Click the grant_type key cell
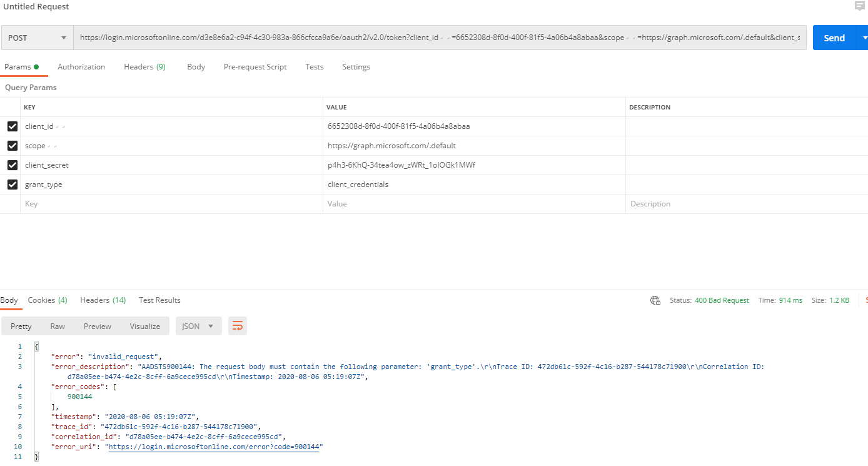Image resolution: width=868 pixels, height=466 pixels. (x=171, y=185)
